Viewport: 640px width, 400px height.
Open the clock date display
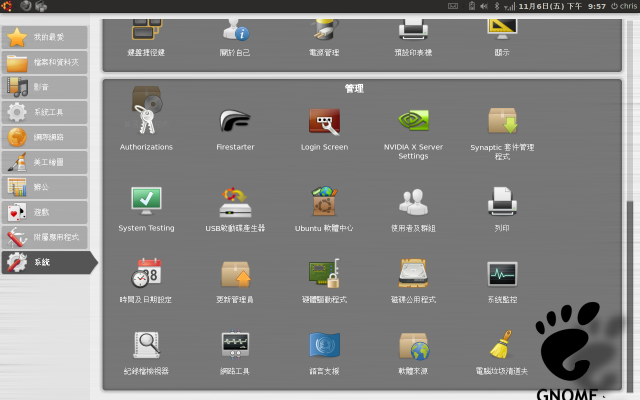pos(562,6)
